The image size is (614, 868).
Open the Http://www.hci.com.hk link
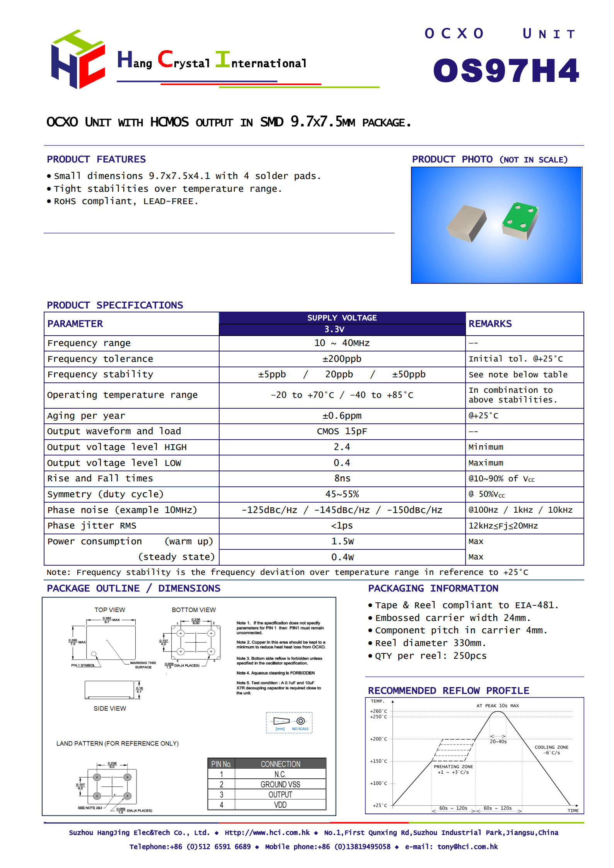click(x=267, y=833)
